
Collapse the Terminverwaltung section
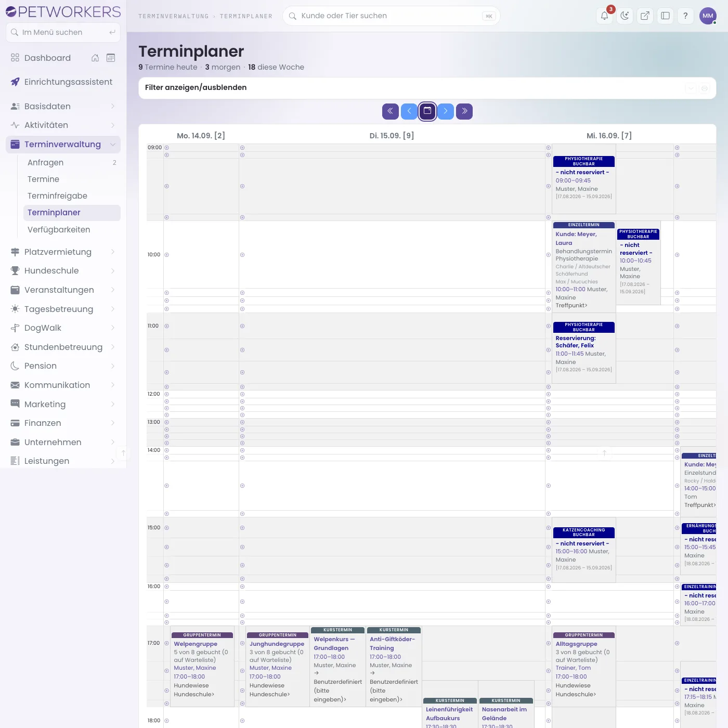(x=63, y=145)
